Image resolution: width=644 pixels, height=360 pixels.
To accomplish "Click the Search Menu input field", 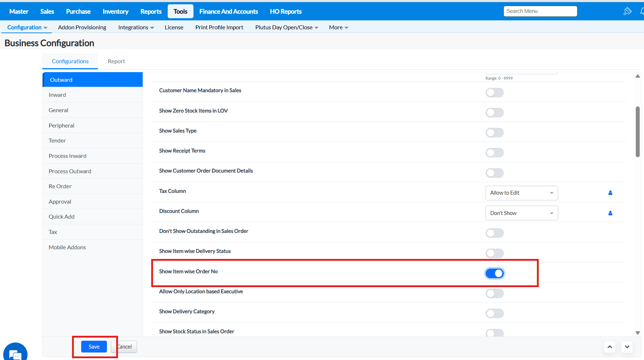I will (x=540, y=11).
